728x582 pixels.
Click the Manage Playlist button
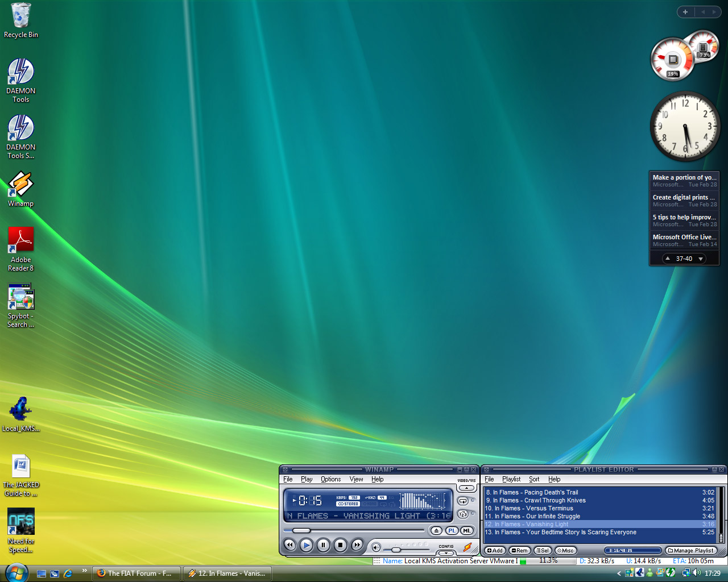(x=690, y=551)
